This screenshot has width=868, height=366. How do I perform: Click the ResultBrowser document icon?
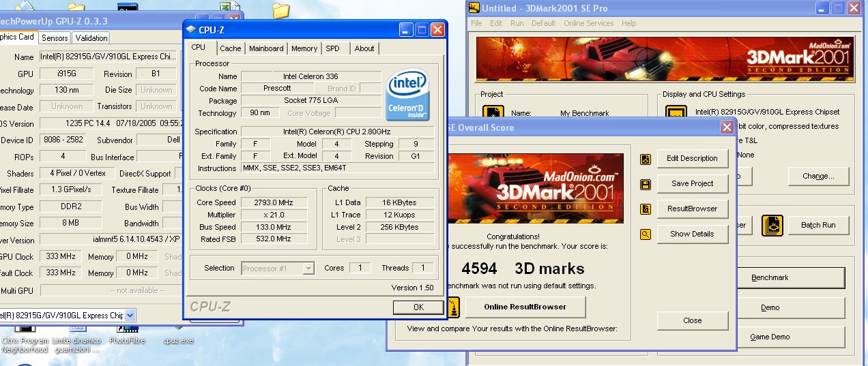pyautogui.click(x=645, y=209)
